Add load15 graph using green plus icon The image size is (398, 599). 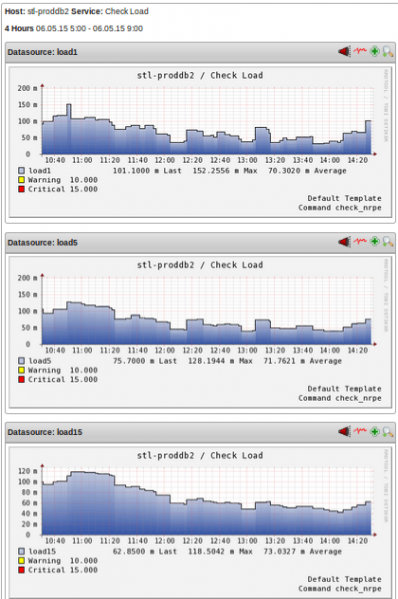pos(375,432)
